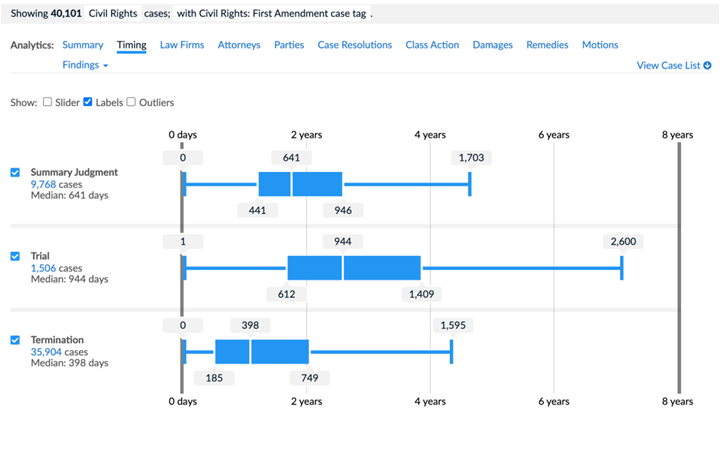Open the Case Resolutions tab
Image resolution: width=720 pixels, height=469 pixels.
pos(354,45)
